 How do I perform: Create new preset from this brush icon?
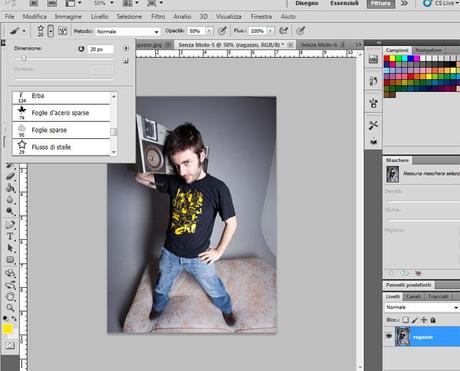(126, 61)
